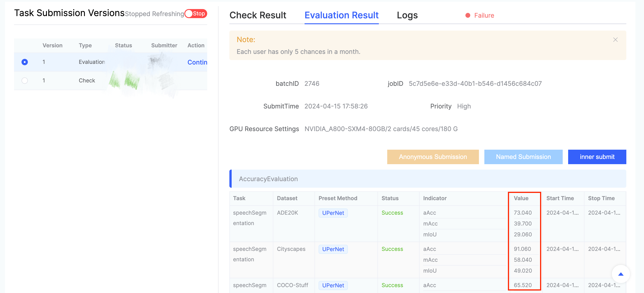Close the note banner with X

(x=615, y=40)
